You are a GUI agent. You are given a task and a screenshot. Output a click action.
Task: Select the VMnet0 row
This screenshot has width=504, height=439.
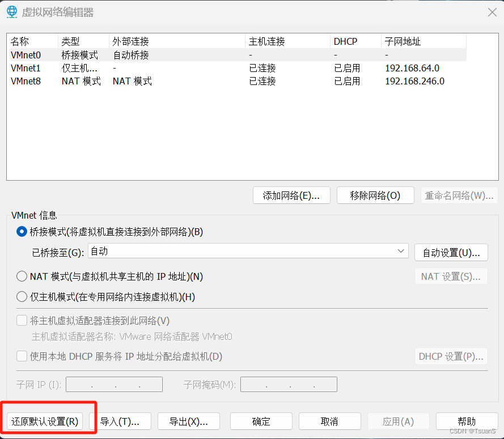click(238, 55)
